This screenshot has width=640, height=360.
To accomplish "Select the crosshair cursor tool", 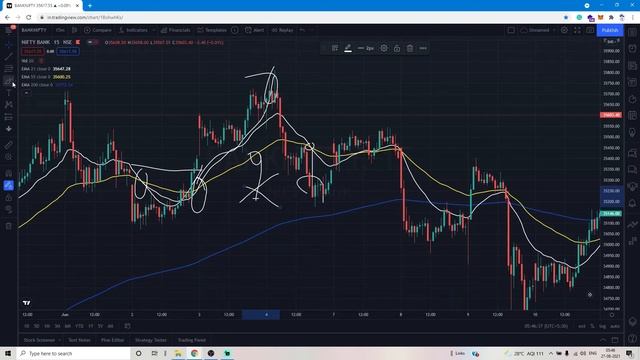I will click(9, 44).
